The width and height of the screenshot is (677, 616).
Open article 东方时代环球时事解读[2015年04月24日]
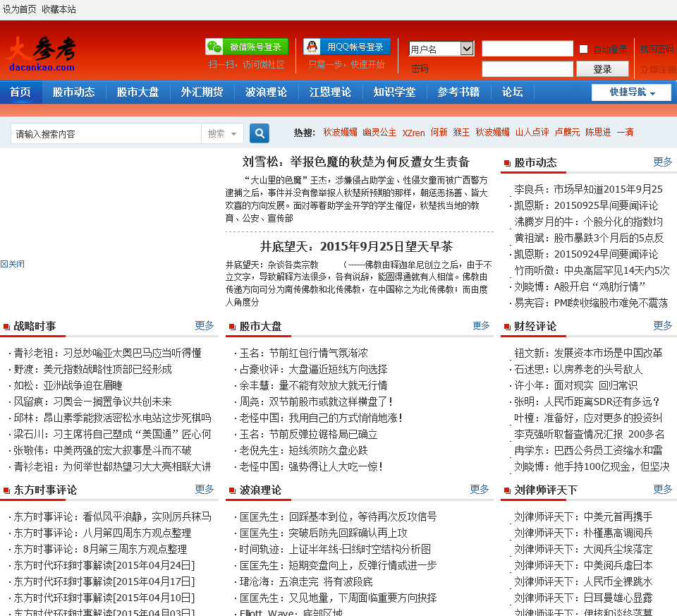(104, 565)
